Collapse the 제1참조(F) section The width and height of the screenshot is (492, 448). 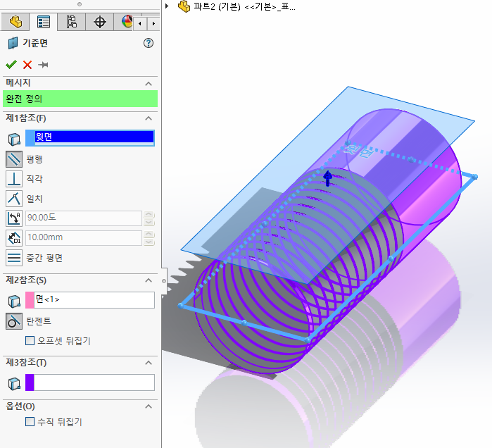[149, 118]
